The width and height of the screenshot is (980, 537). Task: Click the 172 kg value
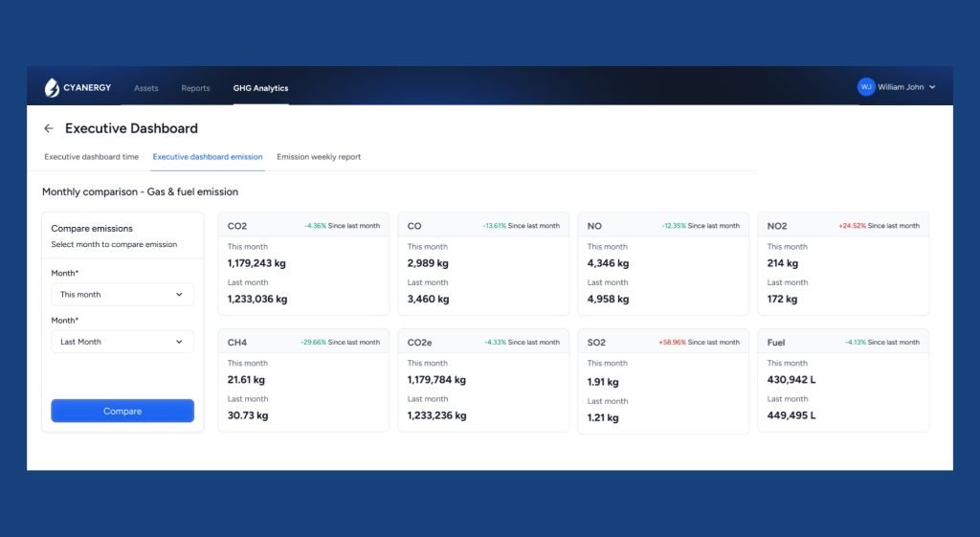[x=783, y=299]
